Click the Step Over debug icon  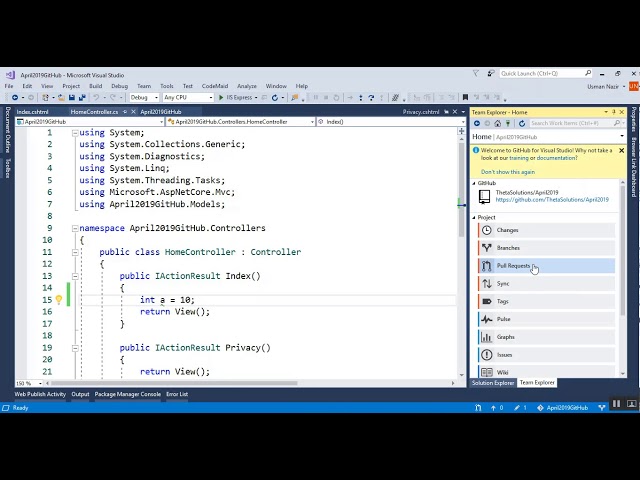click(x=371, y=98)
